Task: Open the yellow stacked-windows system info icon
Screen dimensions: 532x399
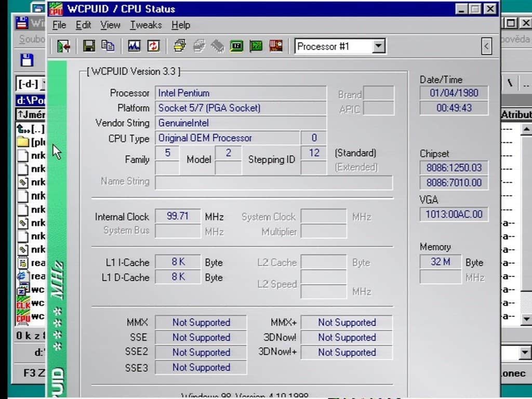Action: (179, 46)
